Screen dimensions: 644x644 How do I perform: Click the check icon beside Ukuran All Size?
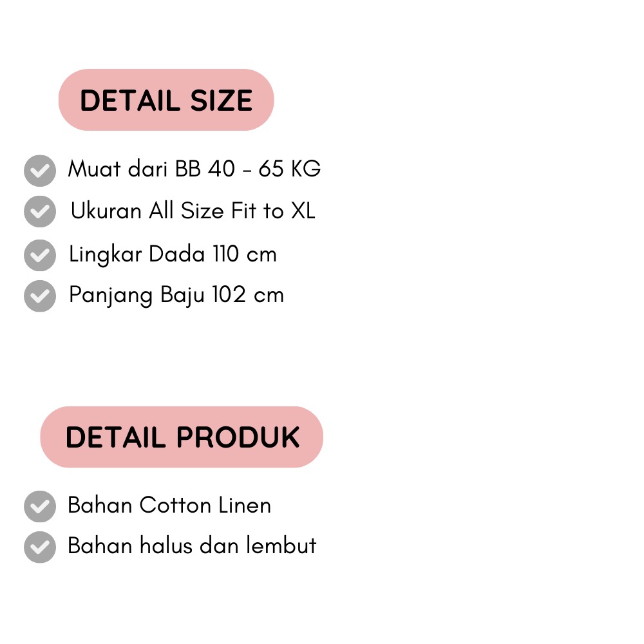pos(40,211)
